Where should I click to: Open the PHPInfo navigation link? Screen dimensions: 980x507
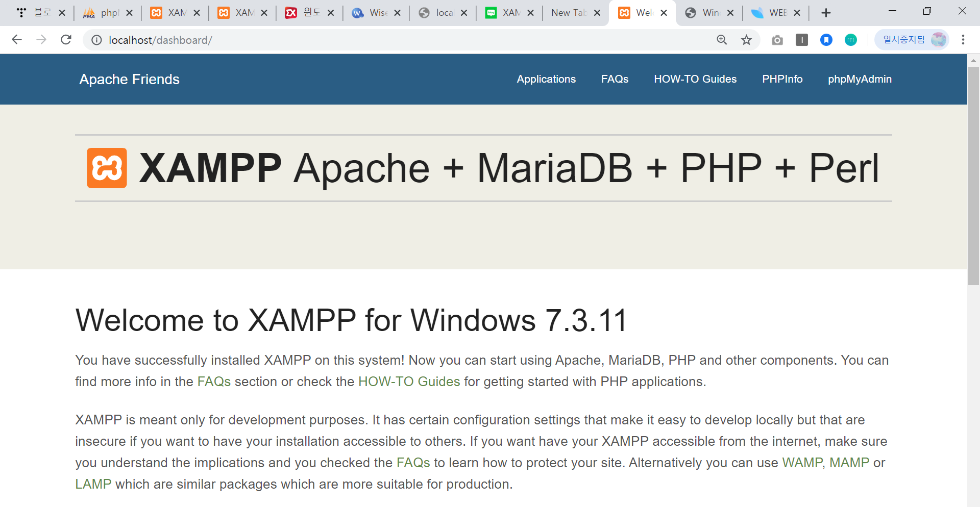pos(782,79)
